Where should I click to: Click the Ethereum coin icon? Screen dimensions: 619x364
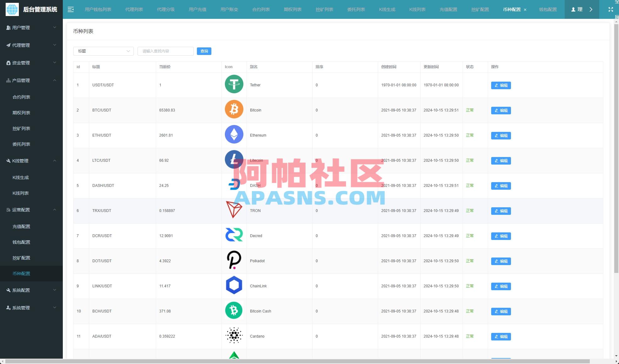click(234, 134)
